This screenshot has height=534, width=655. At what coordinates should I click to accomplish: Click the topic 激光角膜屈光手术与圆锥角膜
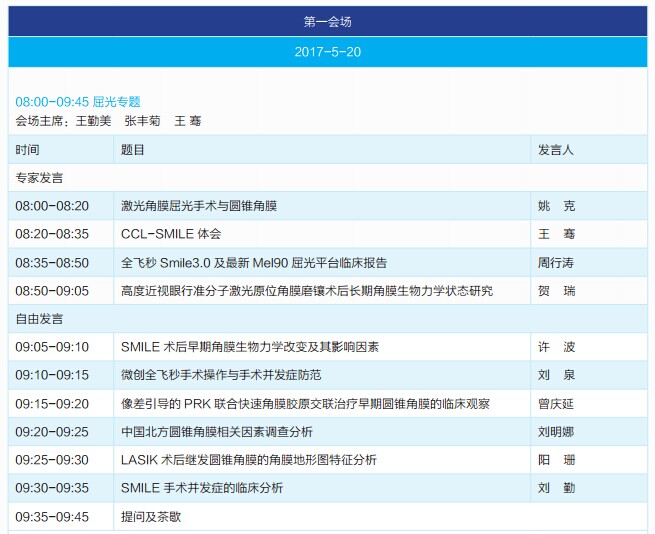(199, 206)
